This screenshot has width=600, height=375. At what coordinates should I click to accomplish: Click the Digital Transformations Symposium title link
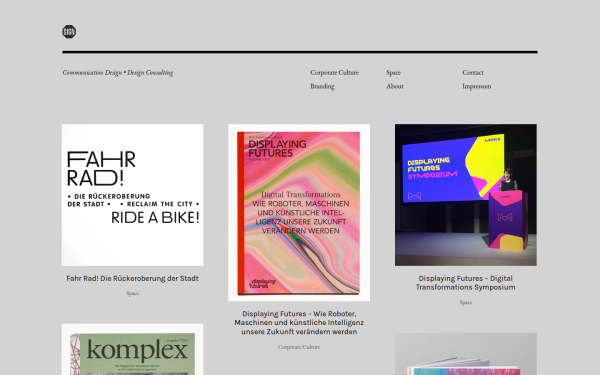pos(466,283)
